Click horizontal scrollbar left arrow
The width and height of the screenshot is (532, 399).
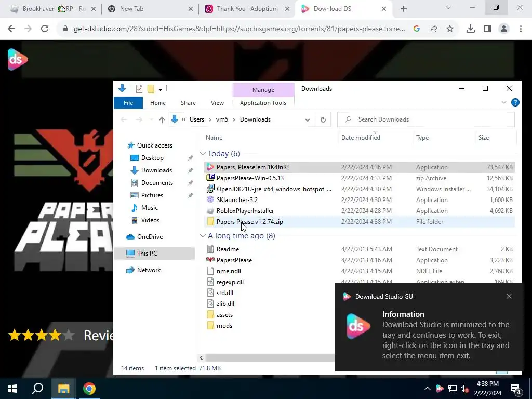[x=201, y=357]
